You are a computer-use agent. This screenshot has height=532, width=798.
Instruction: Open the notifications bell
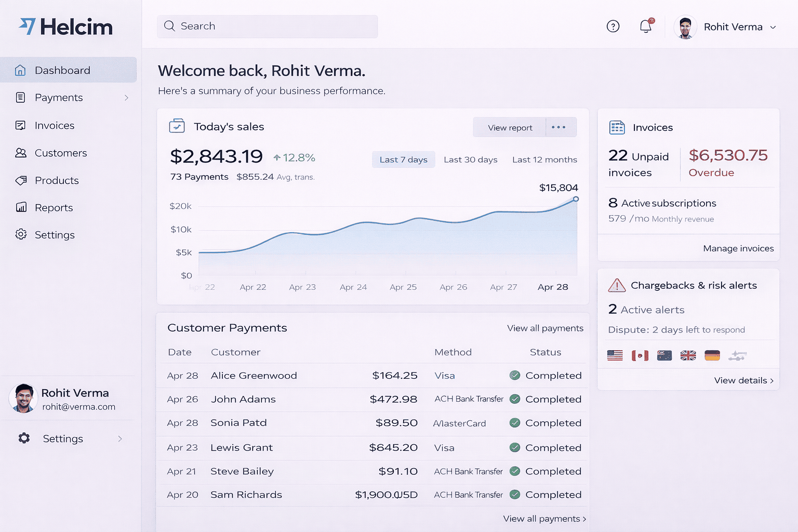(646, 26)
